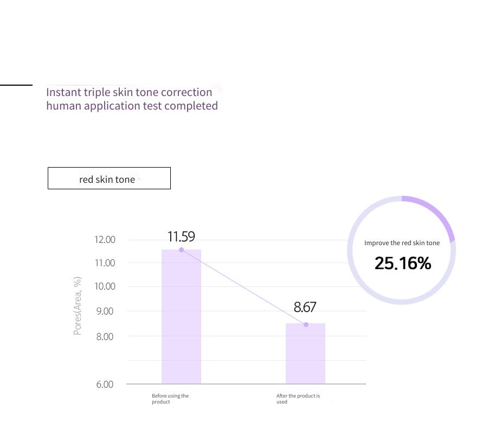Click the 11.59 value label
Screen dimensions: 488x448
[181, 236]
